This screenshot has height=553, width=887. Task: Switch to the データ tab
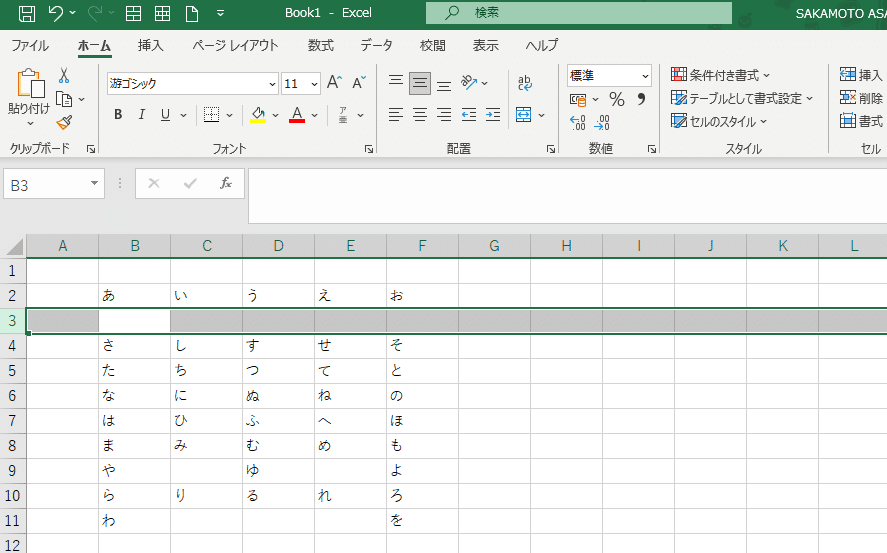376,45
